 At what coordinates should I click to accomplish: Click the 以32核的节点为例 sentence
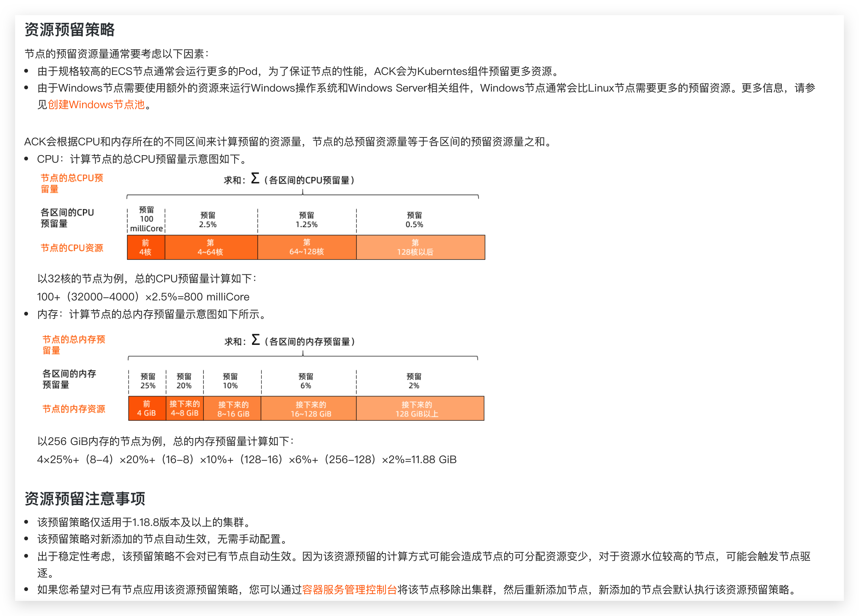point(147,278)
